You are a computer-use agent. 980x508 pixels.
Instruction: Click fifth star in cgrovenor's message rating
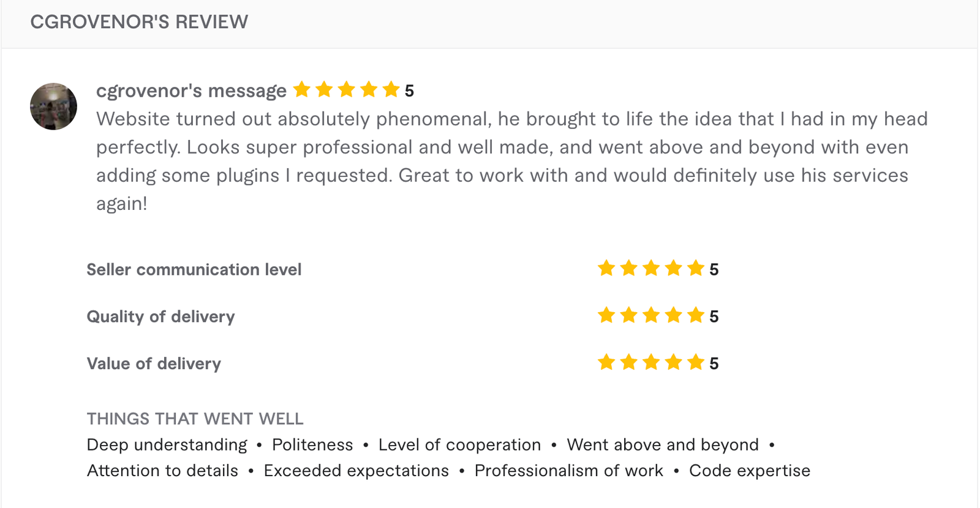(x=391, y=90)
